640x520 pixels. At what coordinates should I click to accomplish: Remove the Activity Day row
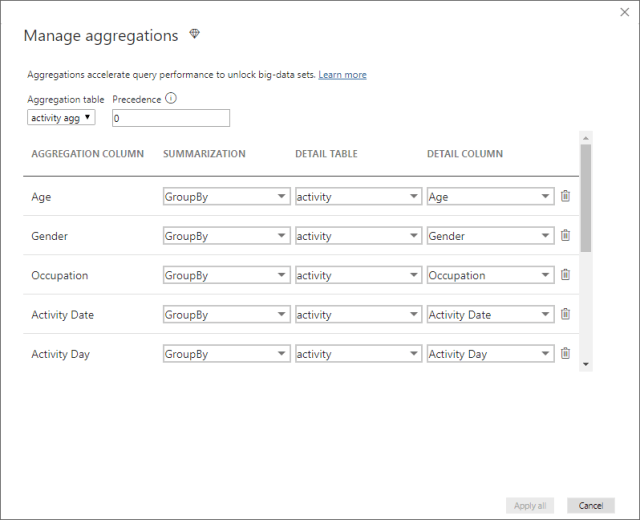tap(565, 353)
